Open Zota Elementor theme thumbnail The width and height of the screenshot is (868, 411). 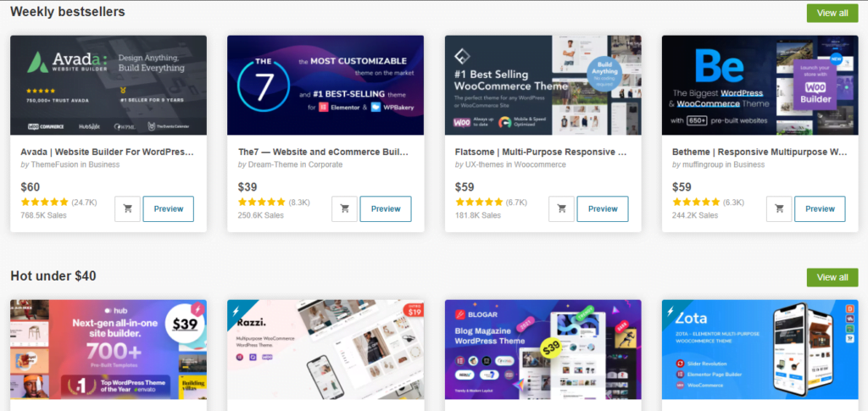(x=760, y=350)
